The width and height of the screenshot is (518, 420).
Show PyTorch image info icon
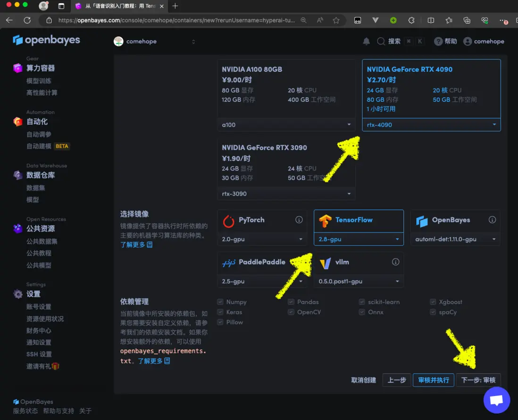[299, 220]
